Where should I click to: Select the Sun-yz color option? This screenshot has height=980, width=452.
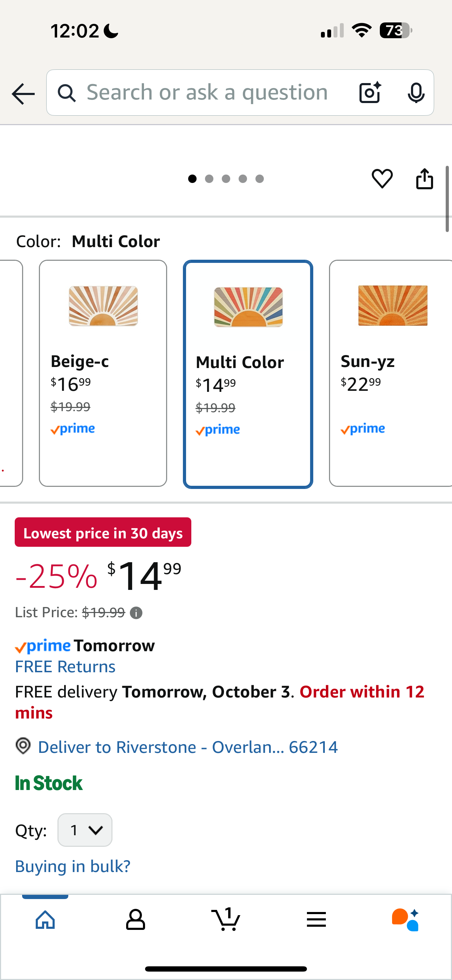390,373
